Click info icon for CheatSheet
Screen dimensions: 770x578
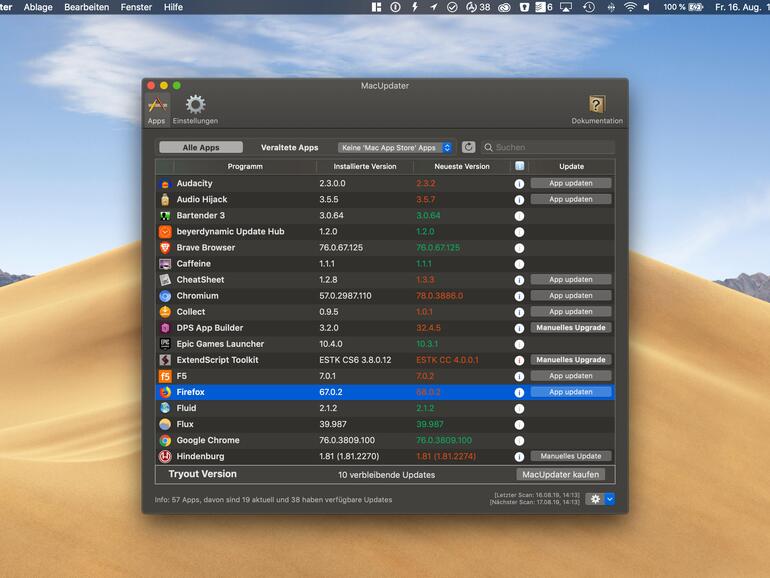519,280
